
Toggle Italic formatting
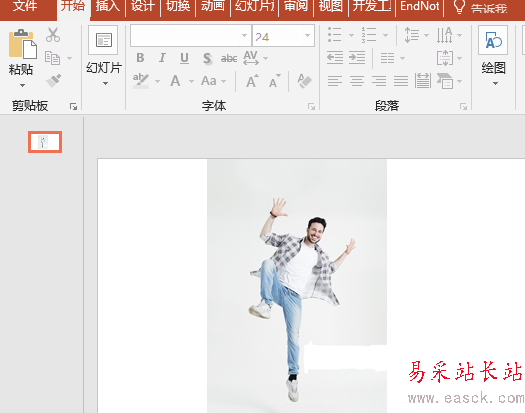162,58
